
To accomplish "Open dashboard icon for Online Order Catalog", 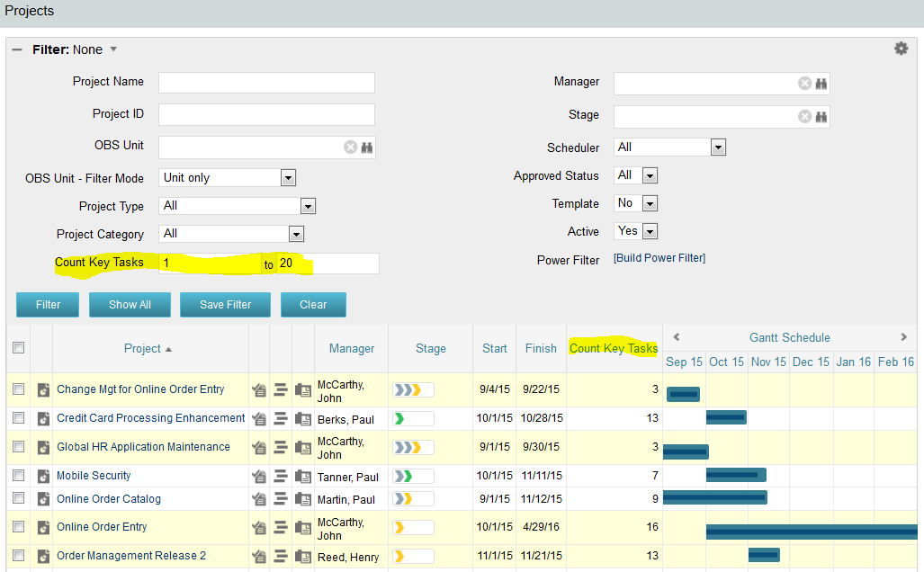I will point(259,499).
